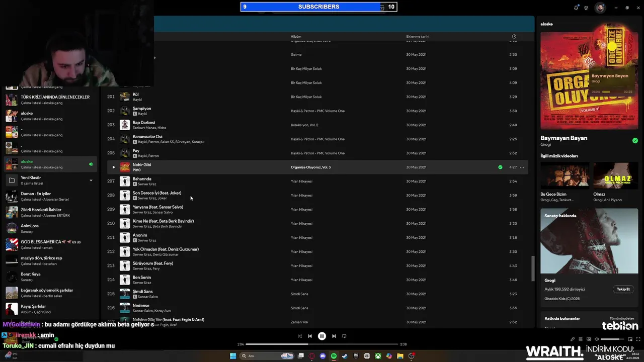This screenshot has width=644, height=362.
Task: Expand the Yeni Klasör folder arrow
Action: click(x=91, y=180)
